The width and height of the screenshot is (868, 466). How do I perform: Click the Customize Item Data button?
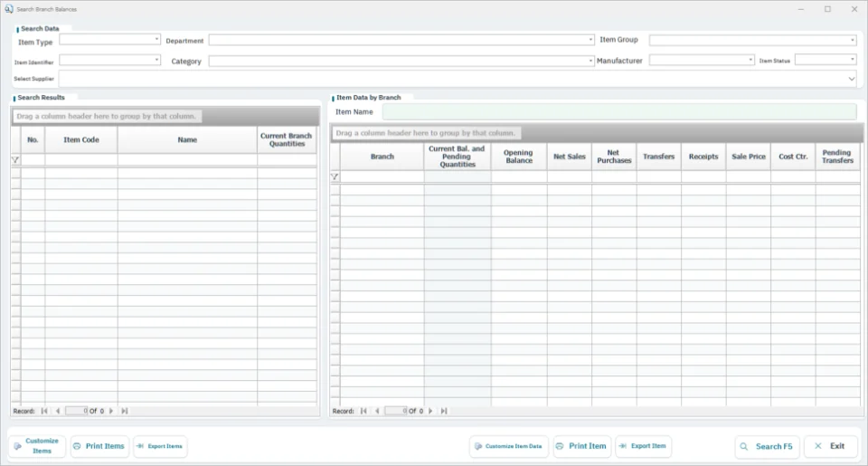pos(509,446)
